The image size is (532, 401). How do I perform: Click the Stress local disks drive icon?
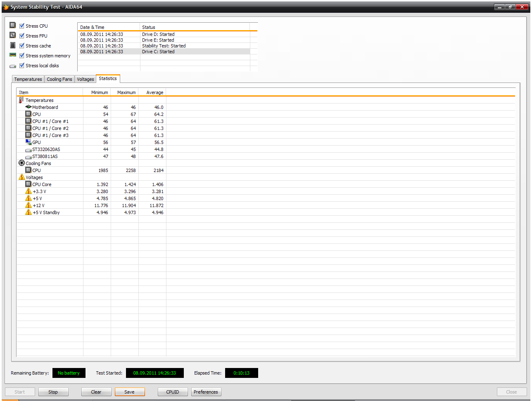(x=13, y=66)
